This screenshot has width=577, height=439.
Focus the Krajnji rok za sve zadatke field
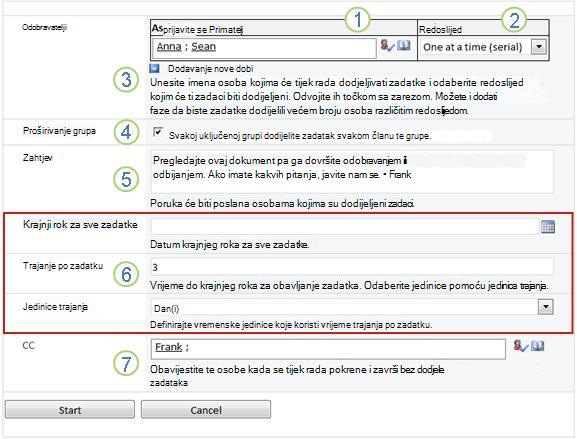[x=345, y=227]
